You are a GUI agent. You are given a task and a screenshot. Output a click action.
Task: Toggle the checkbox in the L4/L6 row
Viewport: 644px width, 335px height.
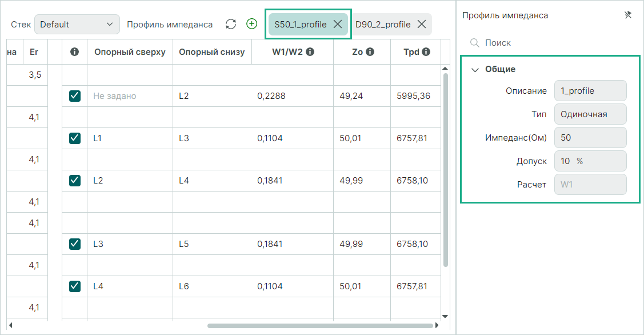(x=75, y=286)
